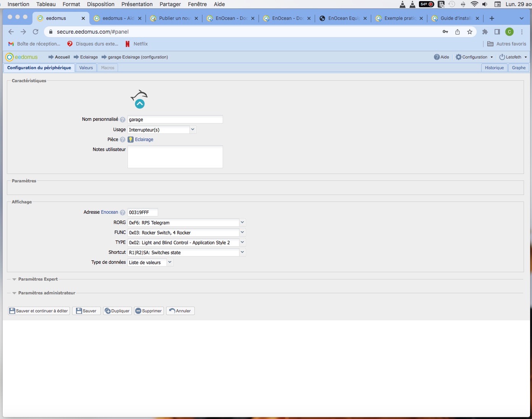
Task: Open a new browser tab
Action: 492,18
